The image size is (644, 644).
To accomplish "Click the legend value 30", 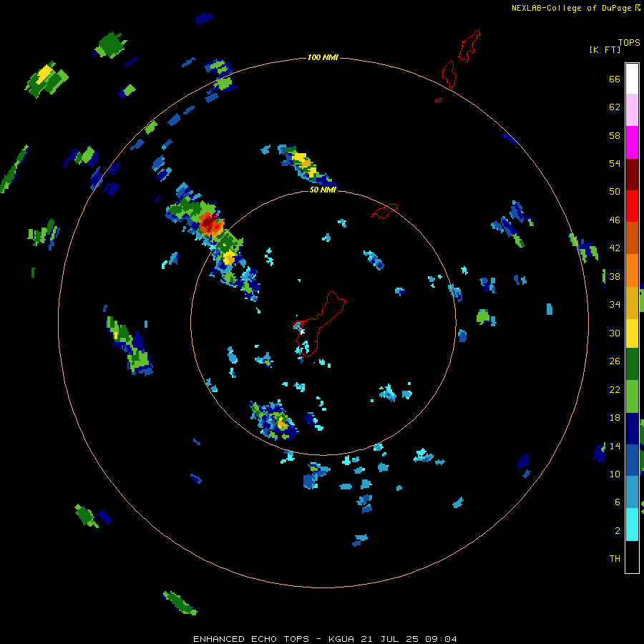I will 615,333.
